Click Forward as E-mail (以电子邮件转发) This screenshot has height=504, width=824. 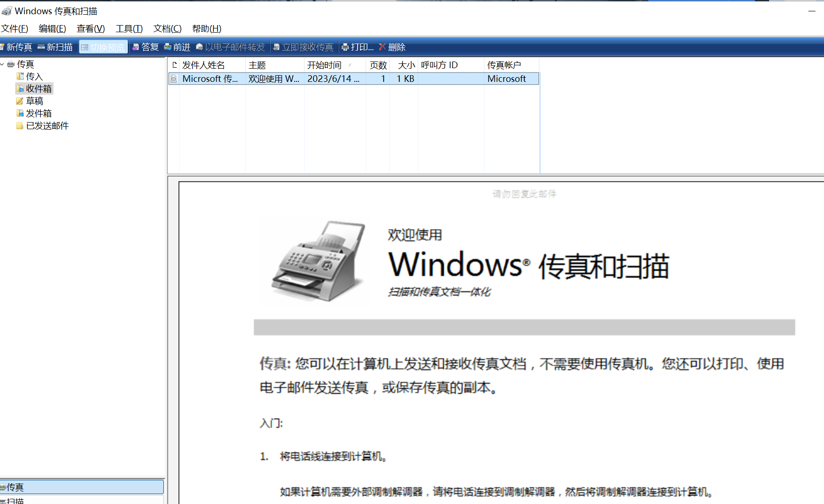click(x=230, y=47)
